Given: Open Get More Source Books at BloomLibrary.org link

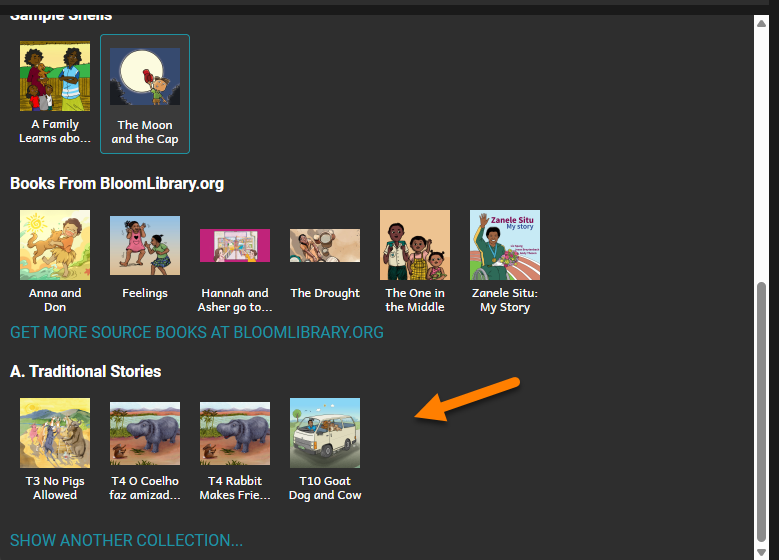Looking at the screenshot, I should 197,332.
